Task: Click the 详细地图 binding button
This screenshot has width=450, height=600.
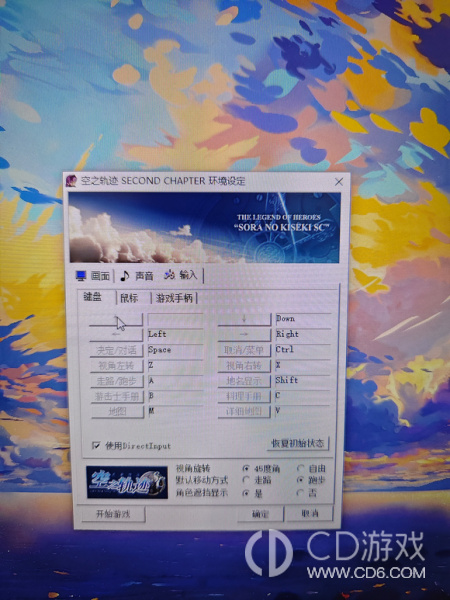Action: (244, 411)
